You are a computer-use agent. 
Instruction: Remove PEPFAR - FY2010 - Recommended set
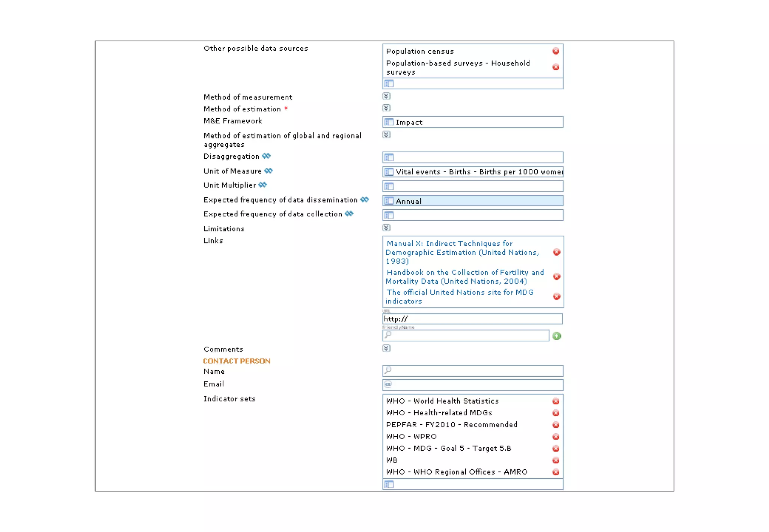(555, 425)
